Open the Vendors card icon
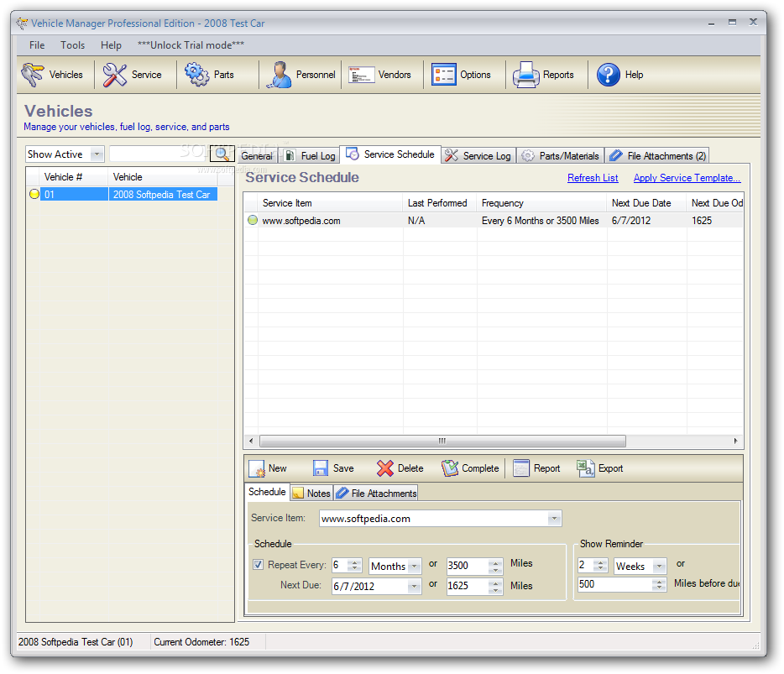 [x=361, y=75]
